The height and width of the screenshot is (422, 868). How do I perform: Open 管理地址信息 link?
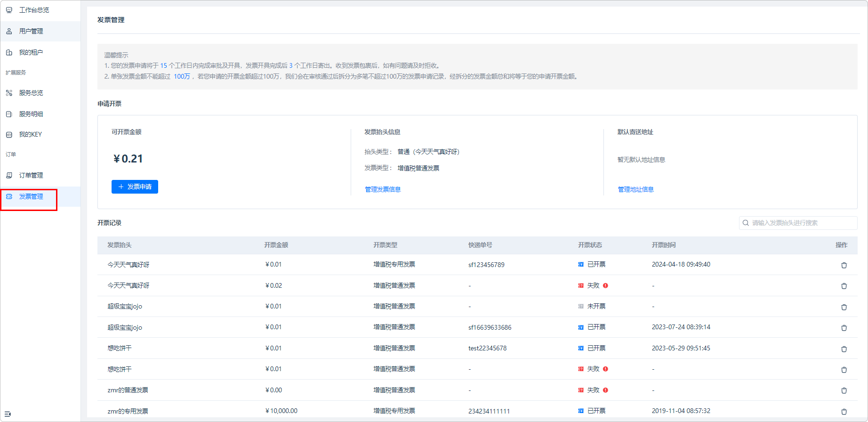pyautogui.click(x=635, y=189)
